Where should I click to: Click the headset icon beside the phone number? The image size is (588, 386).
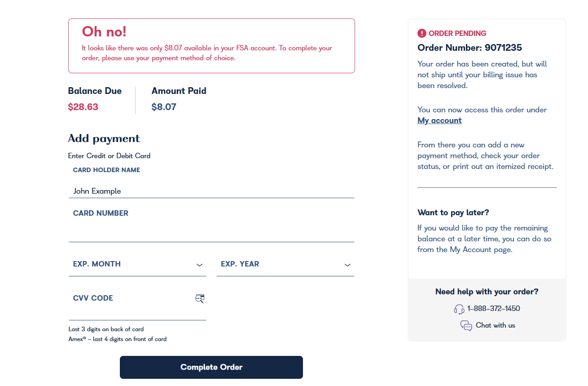click(459, 309)
